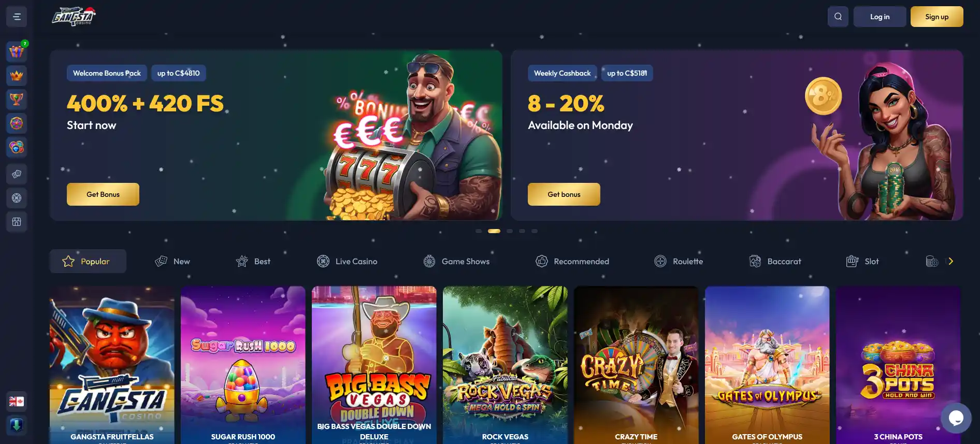
Task: Open the hamburger menu in top-left
Action: point(17,17)
